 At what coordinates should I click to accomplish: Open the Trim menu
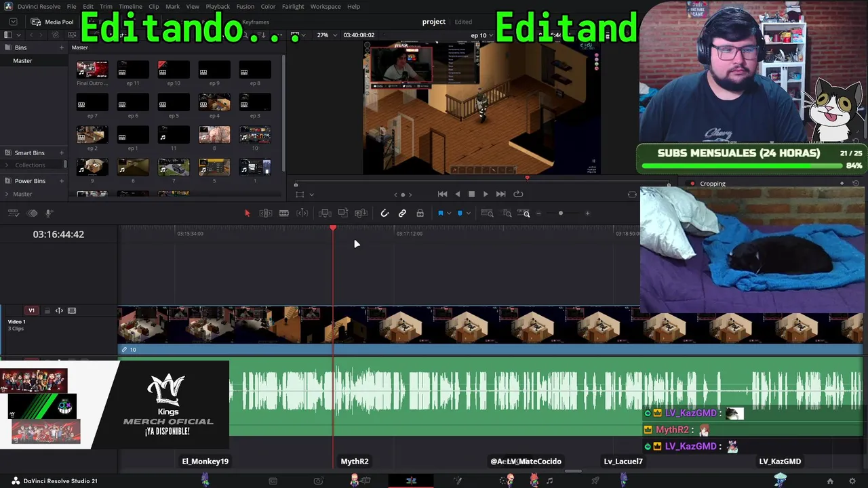106,7
